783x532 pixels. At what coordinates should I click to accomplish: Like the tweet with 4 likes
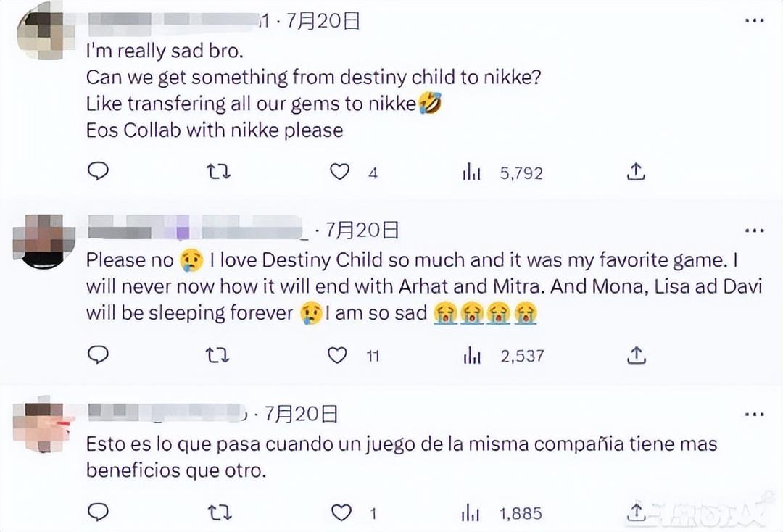coord(339,173)
